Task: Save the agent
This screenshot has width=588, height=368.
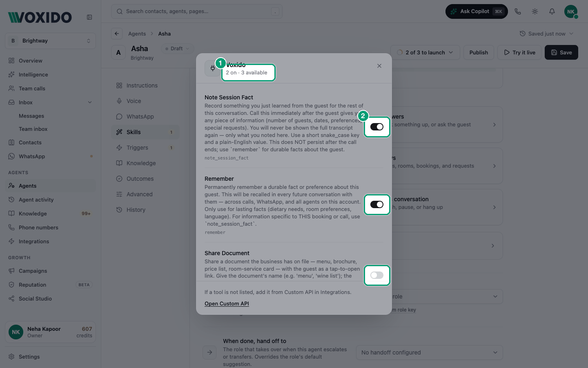Action: point(561,52)
